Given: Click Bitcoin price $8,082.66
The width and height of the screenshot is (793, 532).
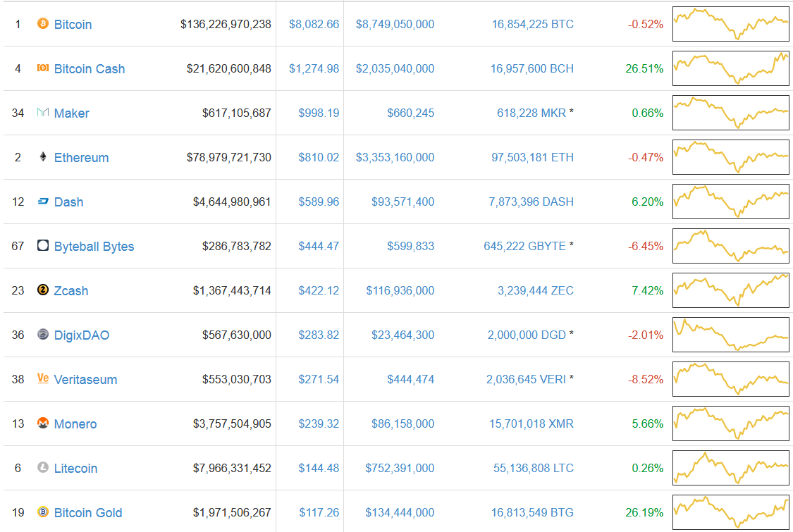Looking at the screenshot, I should tap(314, 24).
